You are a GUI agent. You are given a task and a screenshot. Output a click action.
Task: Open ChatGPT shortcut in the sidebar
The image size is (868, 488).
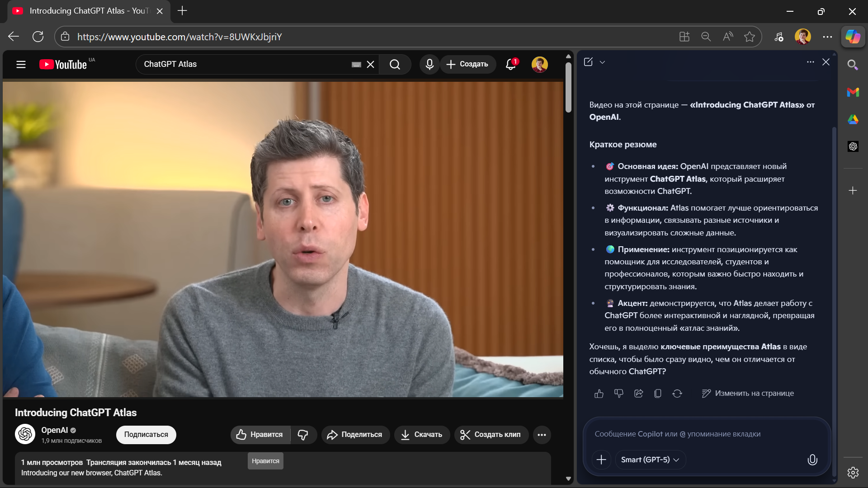tap(853, 146)
